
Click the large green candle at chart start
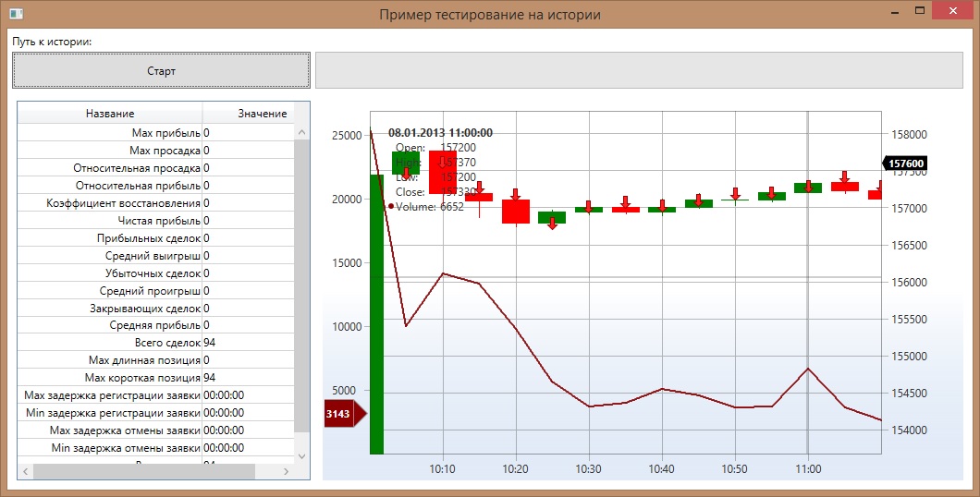click(376, 314)
